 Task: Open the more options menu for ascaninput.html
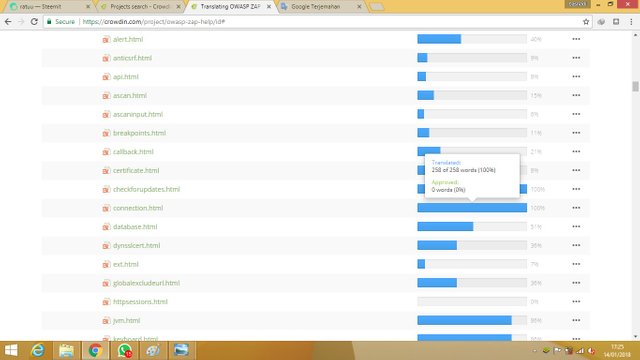coord(576,114)
